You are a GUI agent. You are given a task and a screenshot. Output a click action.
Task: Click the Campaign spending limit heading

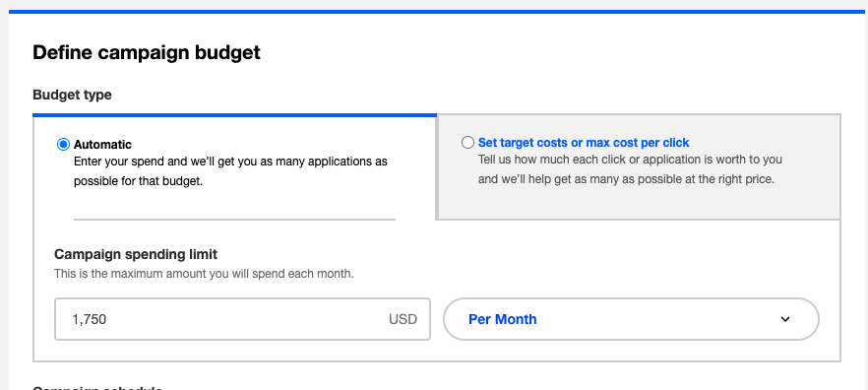point(136,254)
